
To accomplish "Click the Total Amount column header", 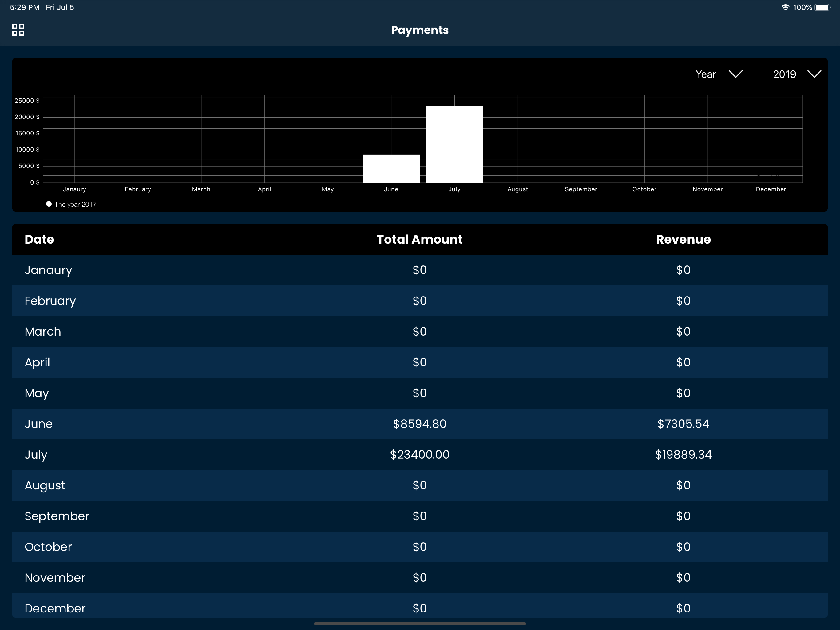I will 419,239.
